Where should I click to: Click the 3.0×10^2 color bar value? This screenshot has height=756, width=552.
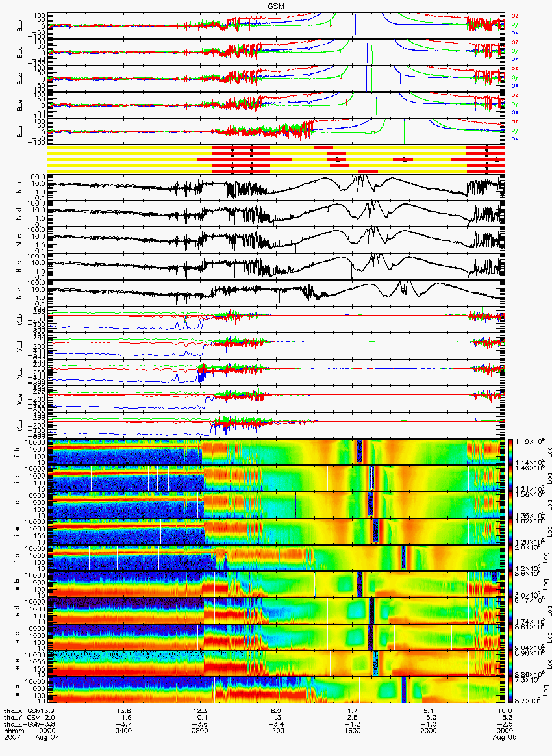[527, 594]
